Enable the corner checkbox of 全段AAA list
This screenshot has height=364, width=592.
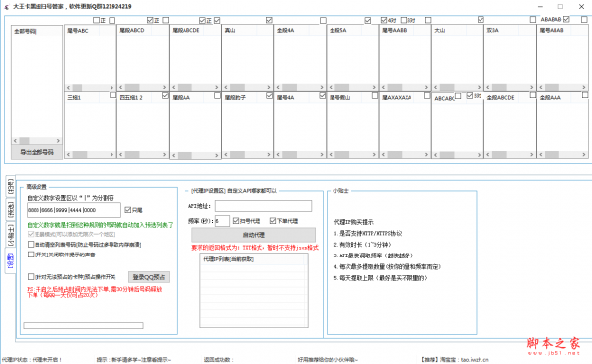click(585, 95)
